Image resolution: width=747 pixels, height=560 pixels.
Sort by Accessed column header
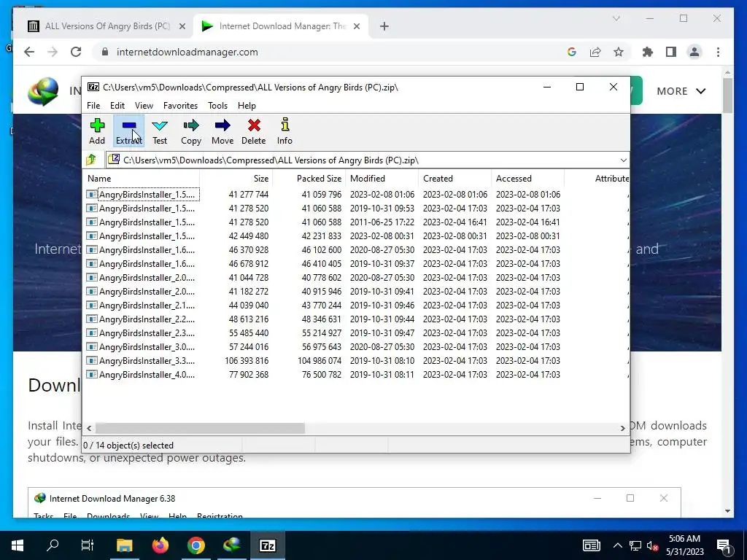[x=528, y=179]
